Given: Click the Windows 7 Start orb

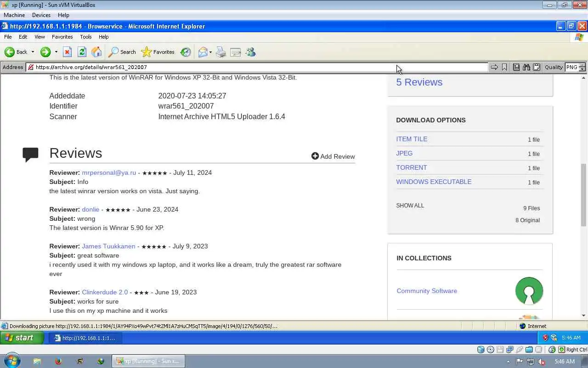Looking at the screenshot, I should click(11, 361).
